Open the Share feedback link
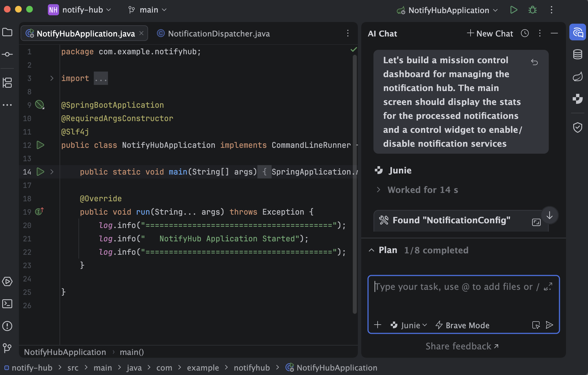 coord(462,346)
